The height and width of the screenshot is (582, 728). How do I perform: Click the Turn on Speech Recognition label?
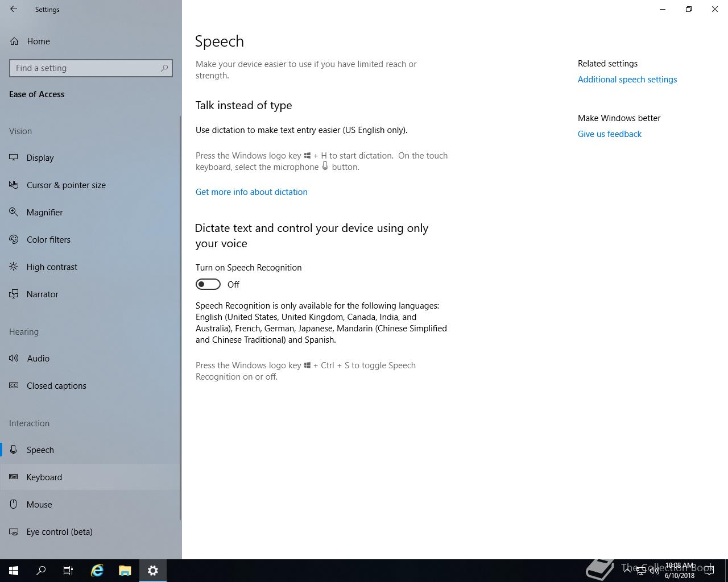[x=249, y=268]
